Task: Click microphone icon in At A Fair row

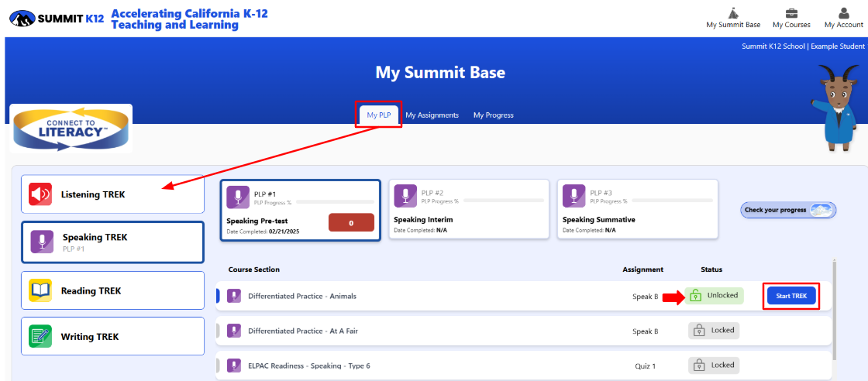Action: [234, 331]
